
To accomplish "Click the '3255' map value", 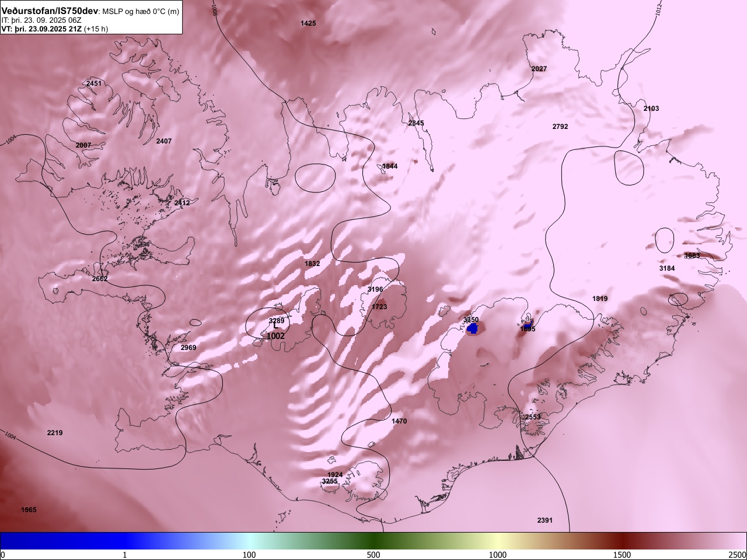I will 330,481.
